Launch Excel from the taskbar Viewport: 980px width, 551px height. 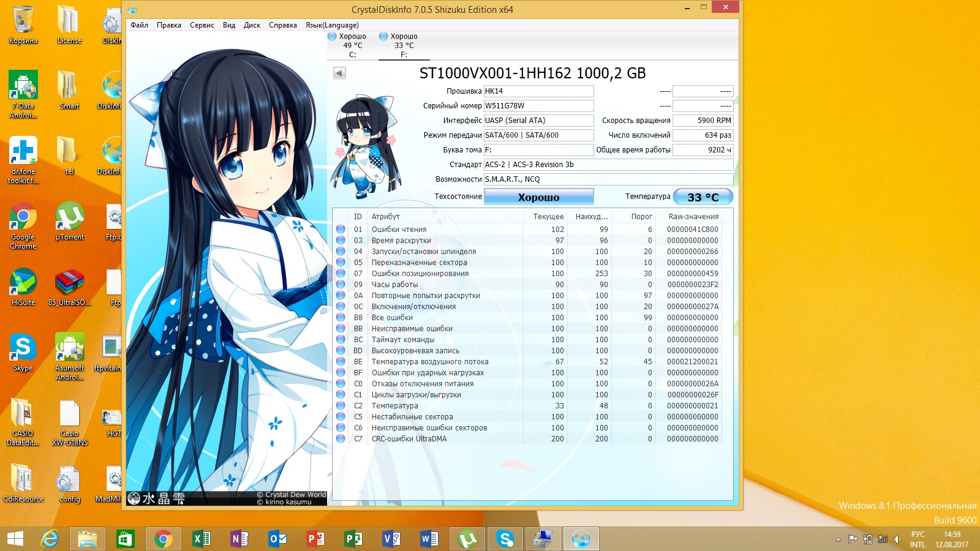(x=201, y=539)
